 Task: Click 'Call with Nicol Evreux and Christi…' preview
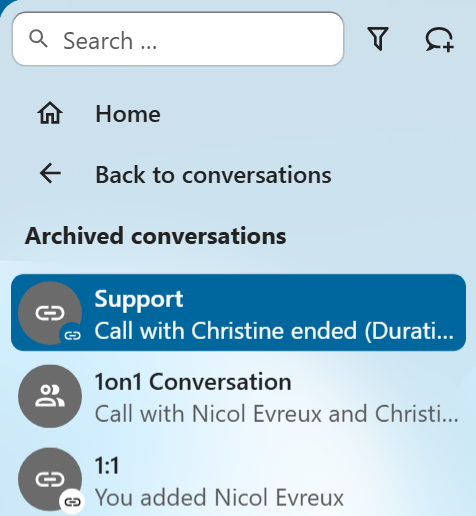[276, 413]
